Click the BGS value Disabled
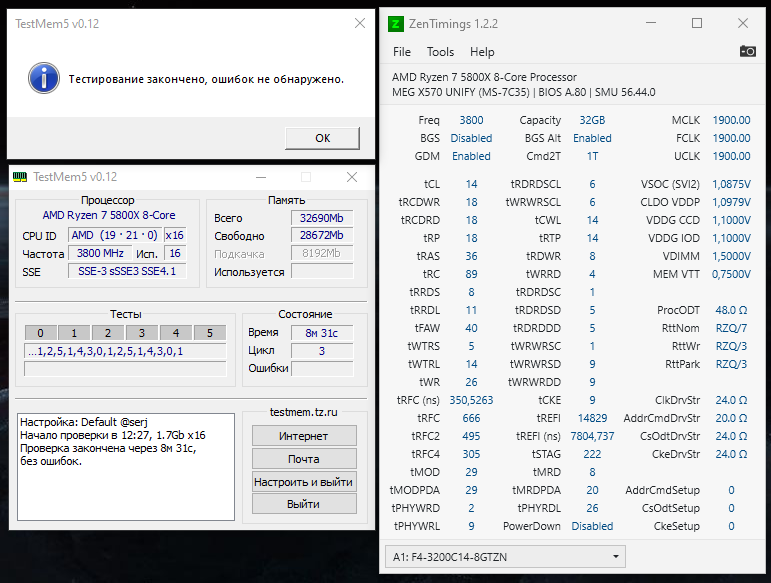 click(472, 138)
